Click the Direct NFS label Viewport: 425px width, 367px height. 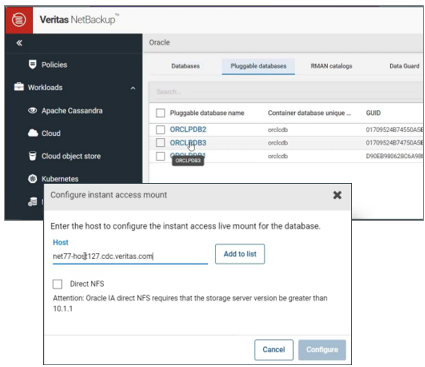point(87,284)
